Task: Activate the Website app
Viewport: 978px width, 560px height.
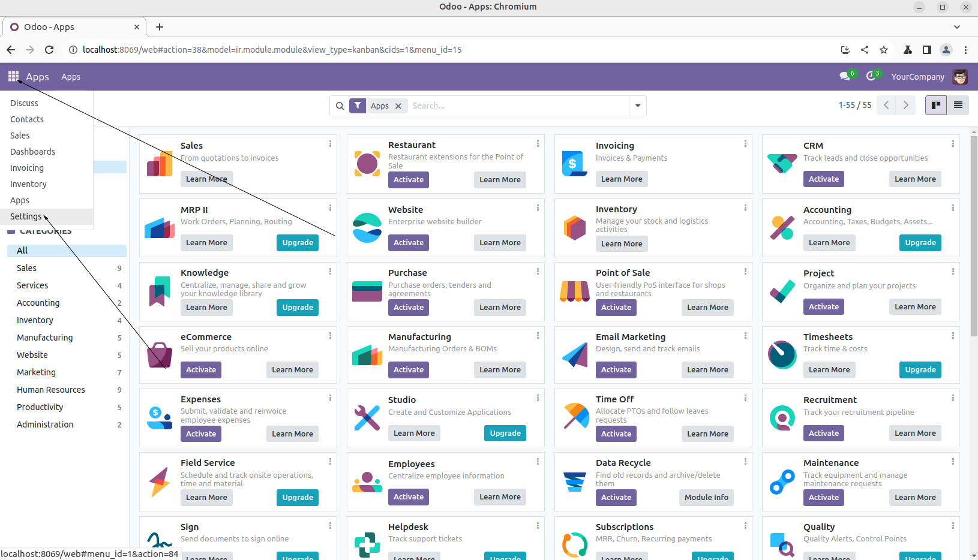Action: (x=409, y=243)
